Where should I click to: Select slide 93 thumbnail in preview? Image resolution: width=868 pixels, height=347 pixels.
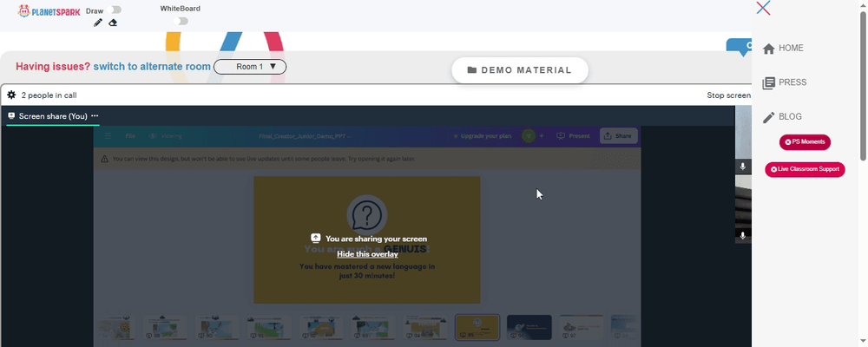[373, 328]
